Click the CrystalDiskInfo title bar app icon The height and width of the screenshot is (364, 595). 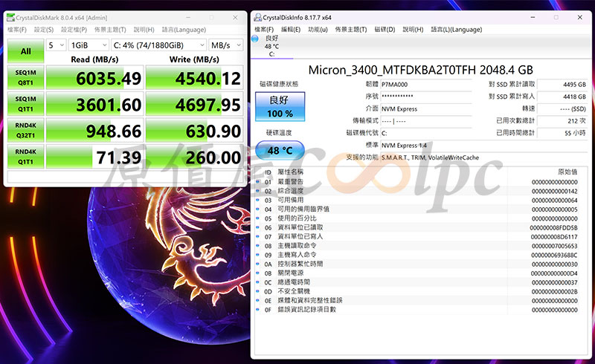(257, 17)
